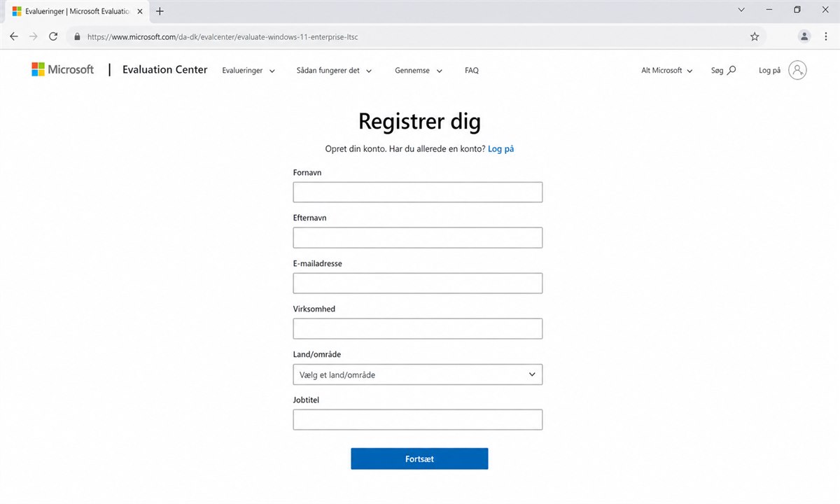Open a new browser tab
Screen dimensions: 840x504
(160, 11)
